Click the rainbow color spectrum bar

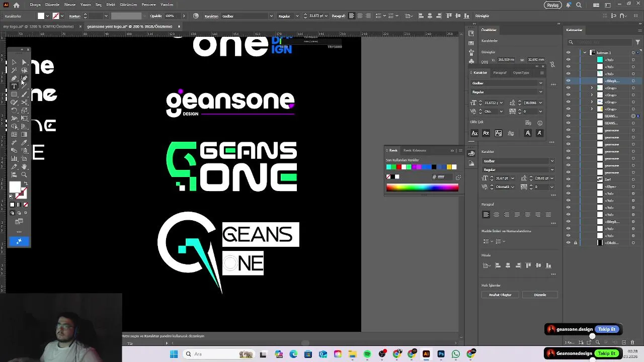pos(422,188)
